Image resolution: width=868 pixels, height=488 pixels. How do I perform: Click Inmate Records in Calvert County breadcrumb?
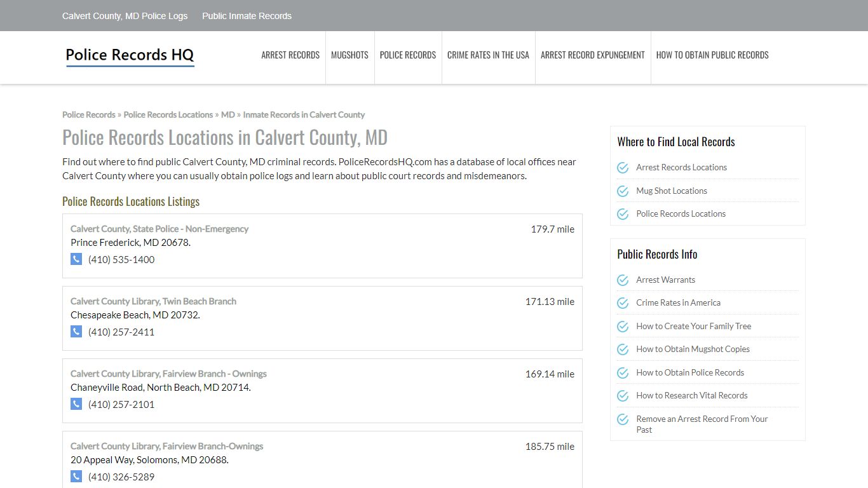[304, 114]
